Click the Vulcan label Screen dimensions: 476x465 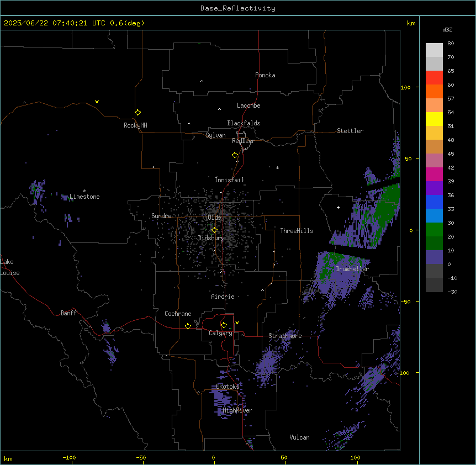(x=300, y=437)
